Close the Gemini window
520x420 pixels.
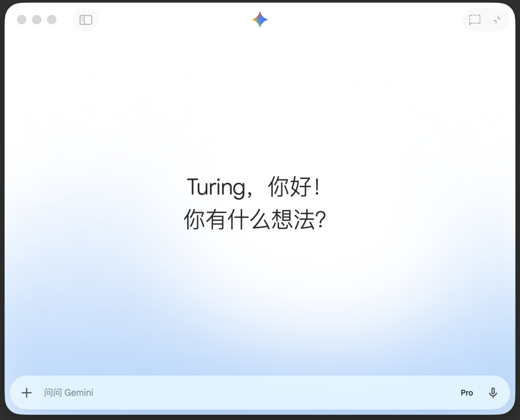pyautogui.click(x=22, y=20)
